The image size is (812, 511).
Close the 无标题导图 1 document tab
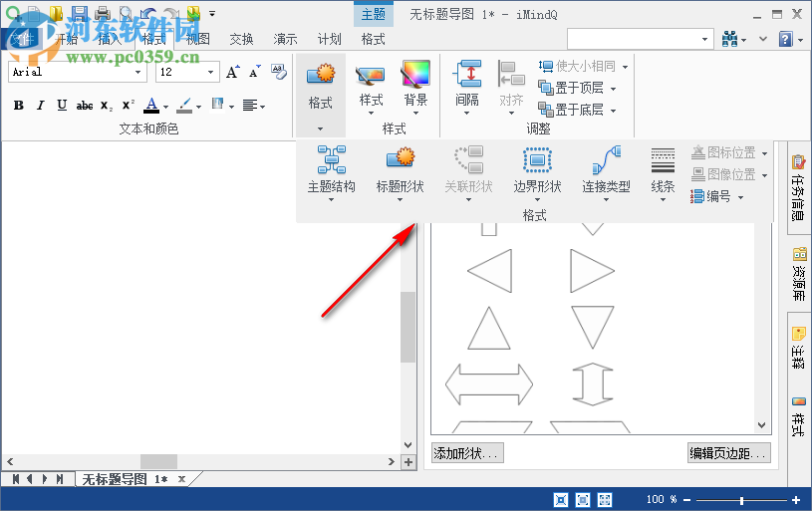point(181,479)
